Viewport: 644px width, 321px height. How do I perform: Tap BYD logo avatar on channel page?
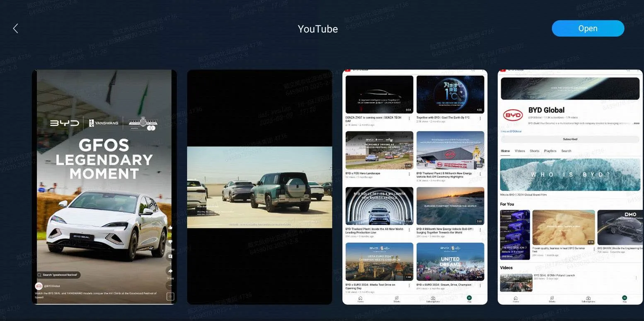(513, 116)
